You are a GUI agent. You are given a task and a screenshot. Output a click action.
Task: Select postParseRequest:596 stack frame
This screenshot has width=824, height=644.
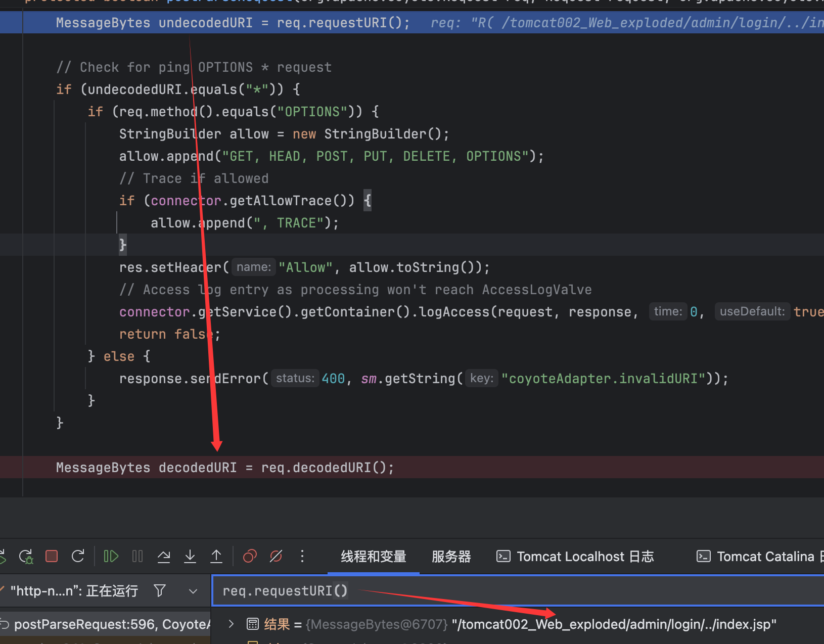(x=106, y=624)
